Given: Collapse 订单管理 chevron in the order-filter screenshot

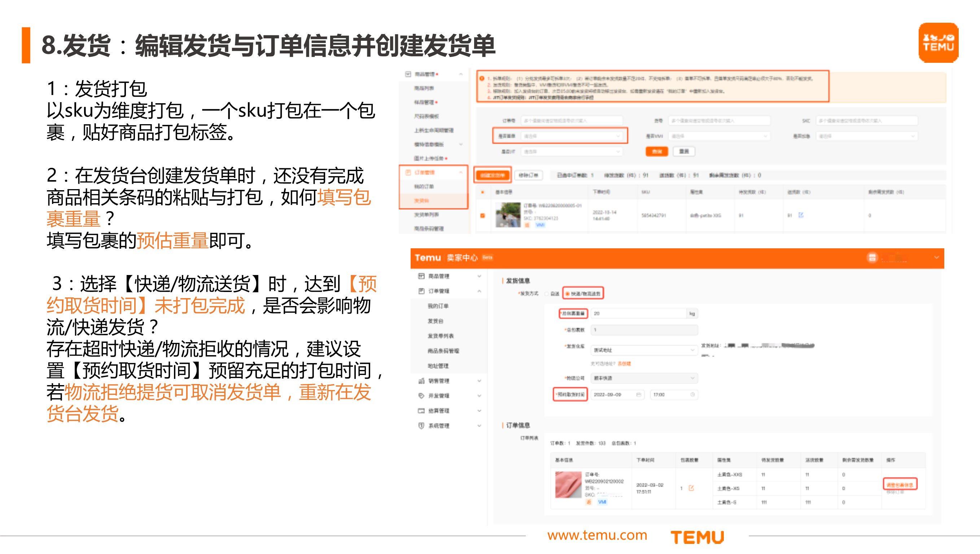Looking at the screenshot, I should 461,173.
